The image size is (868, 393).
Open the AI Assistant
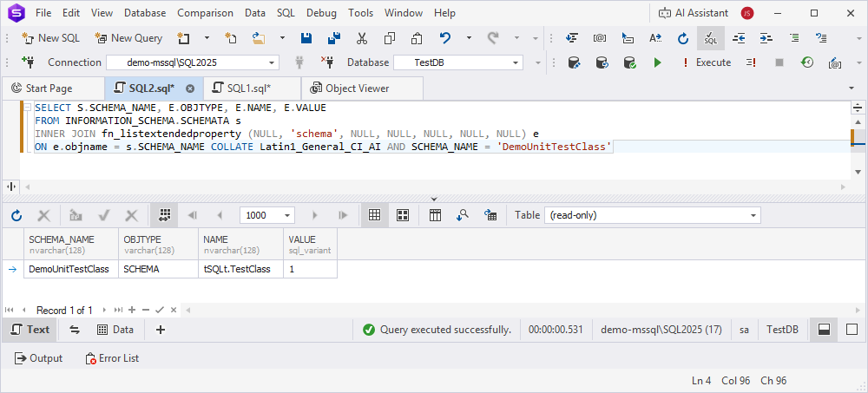(x=694, y=13)
